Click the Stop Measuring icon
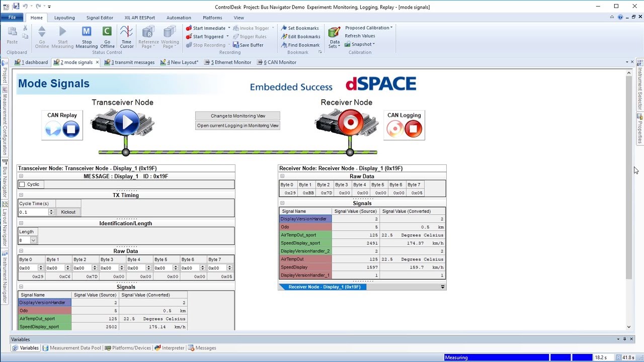This screenshot has height=362, width=644. pyautogui.click(x=87, y=37)
